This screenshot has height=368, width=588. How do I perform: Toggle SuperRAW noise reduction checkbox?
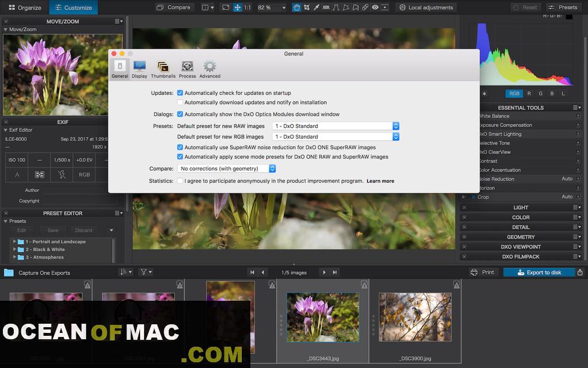(x=180, y=147)
